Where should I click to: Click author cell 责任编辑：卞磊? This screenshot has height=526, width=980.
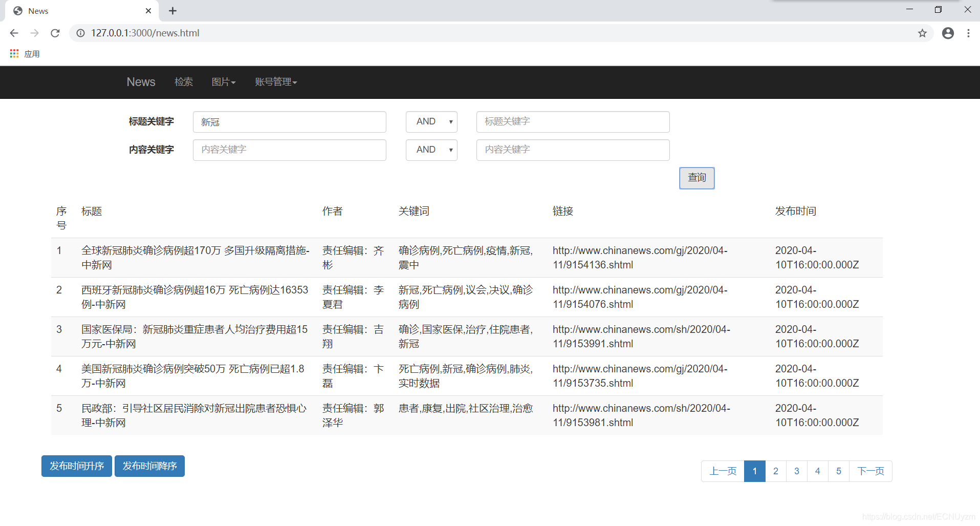tap(353, 376)
